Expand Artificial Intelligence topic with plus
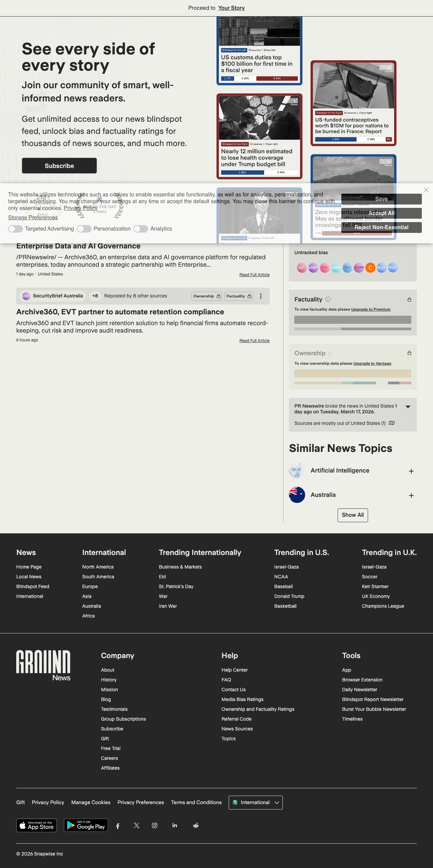Screen dimensions: 433x868 pos(411,471)
